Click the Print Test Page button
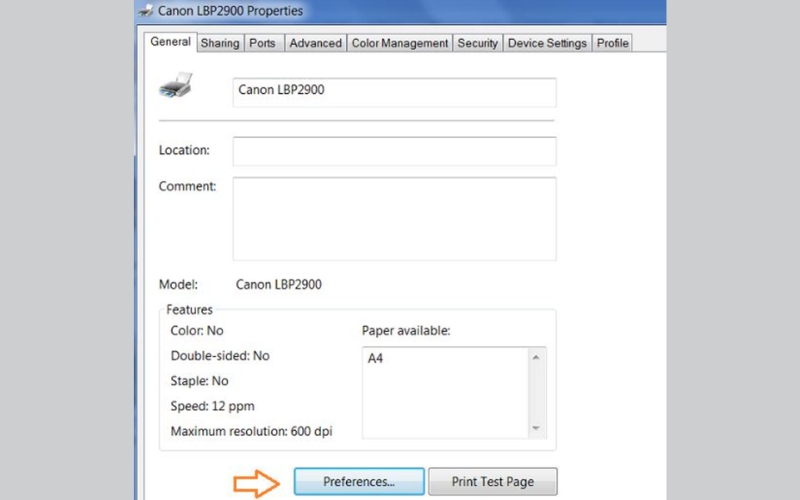Image resolution: width=800 pixels, height=500 pixels. (x=493, y=482)
